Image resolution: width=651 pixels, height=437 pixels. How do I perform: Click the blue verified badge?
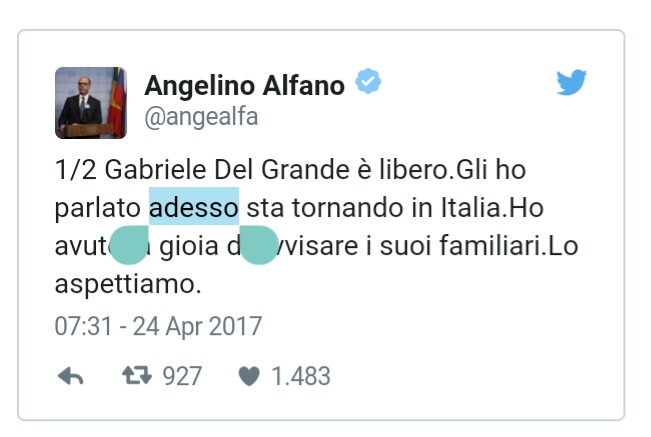(x=368, y=81)
